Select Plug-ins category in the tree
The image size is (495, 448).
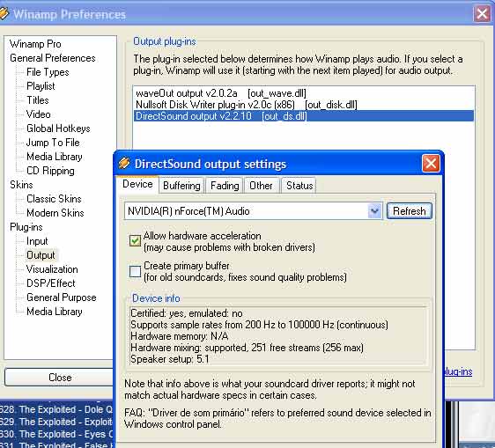point(26,227)
